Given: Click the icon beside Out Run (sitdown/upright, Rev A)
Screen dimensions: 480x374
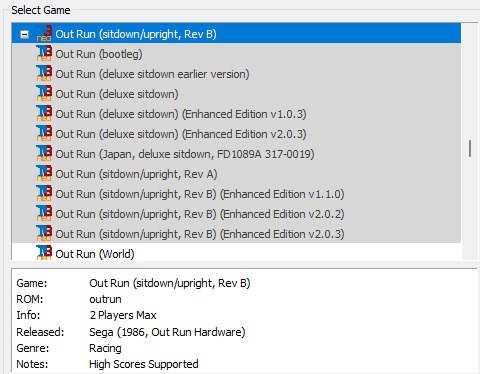Looking at the screenshot, I should point(44,174).
